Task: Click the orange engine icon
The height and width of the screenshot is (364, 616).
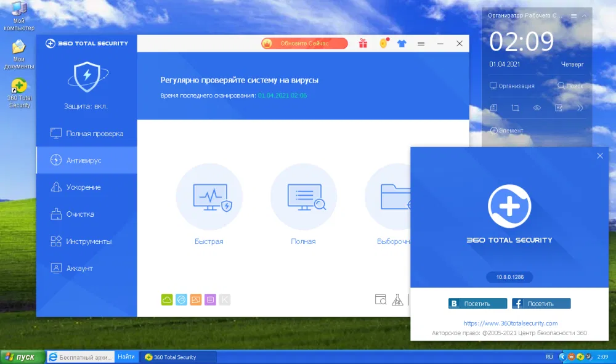Action: click(x=196, y=299)
